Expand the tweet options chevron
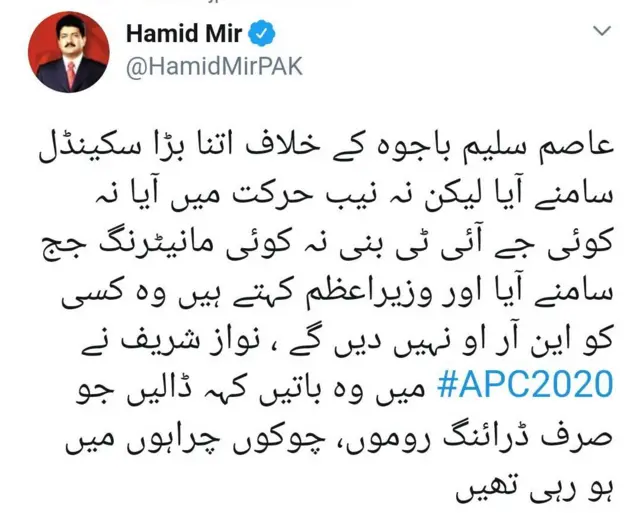640x513 pixels. click(x=602, y=31)
